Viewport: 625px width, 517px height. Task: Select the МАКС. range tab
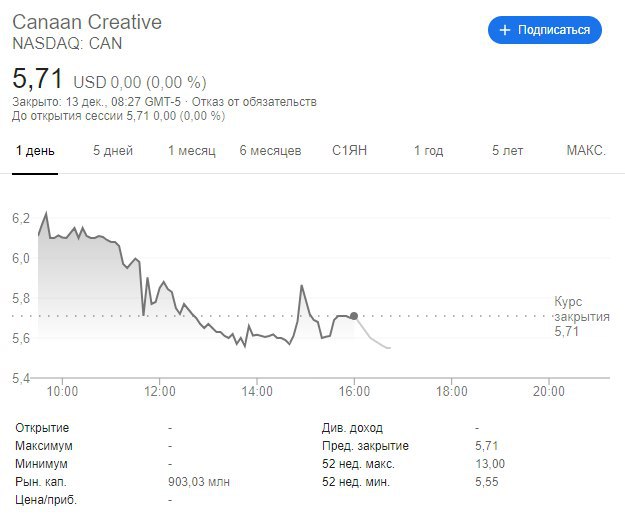tap(586, 151)
